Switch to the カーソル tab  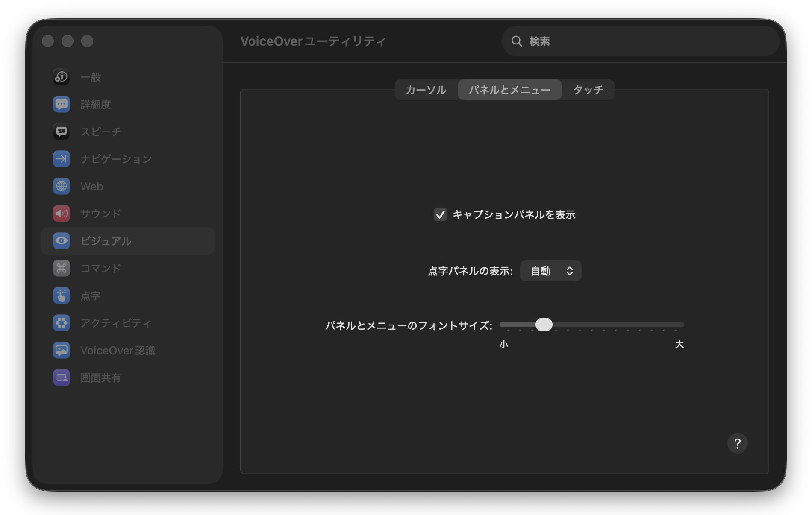426,90
